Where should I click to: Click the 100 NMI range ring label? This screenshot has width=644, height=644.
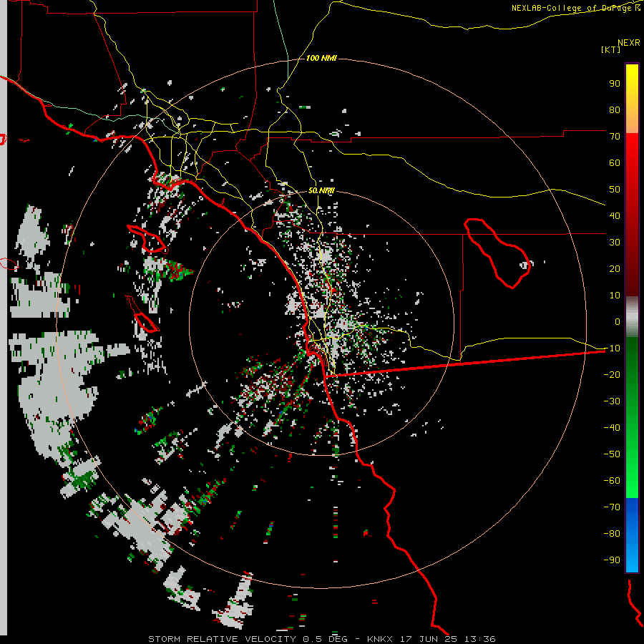[321, 58]
